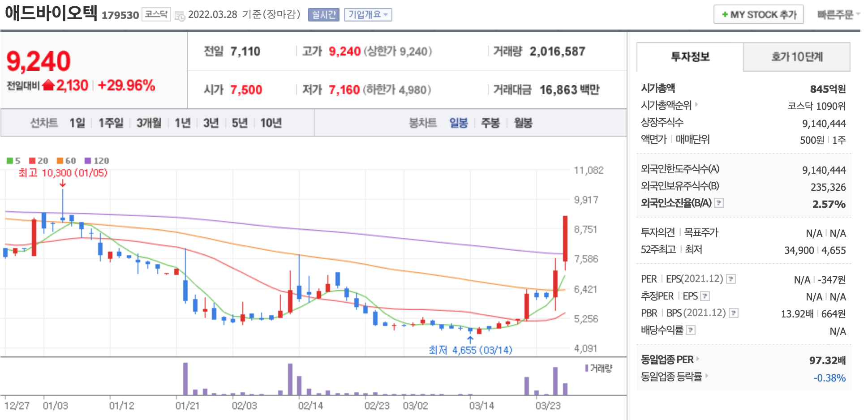Select the 월봉 candle chart
The height and width of the screenshot is (420, 868).
(523, 123)
